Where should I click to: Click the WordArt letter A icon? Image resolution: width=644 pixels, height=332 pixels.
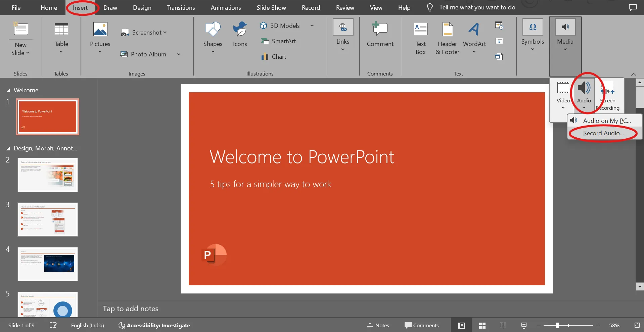coord(474,29)
